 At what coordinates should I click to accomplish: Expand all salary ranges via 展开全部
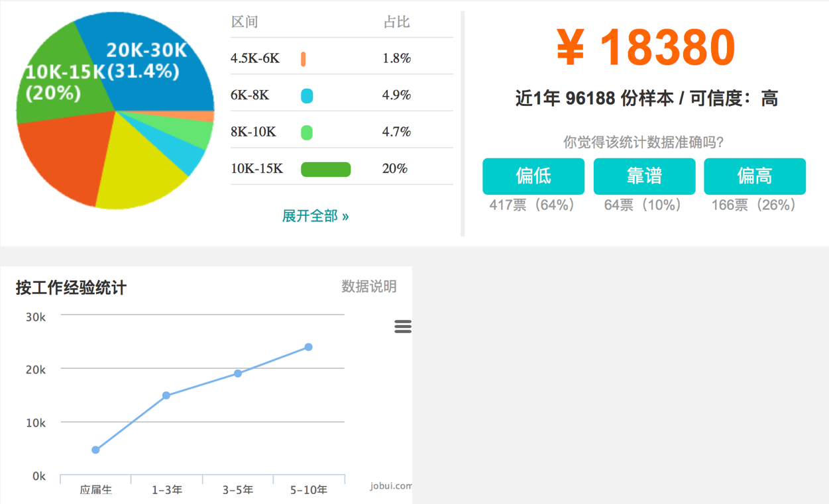point(315,216)
